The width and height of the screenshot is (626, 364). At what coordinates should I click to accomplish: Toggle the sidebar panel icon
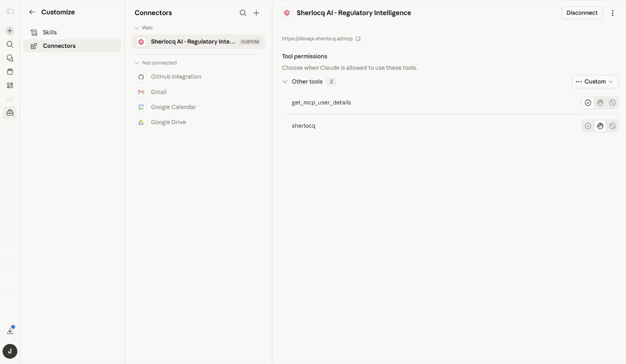click(x=10, y=11)
